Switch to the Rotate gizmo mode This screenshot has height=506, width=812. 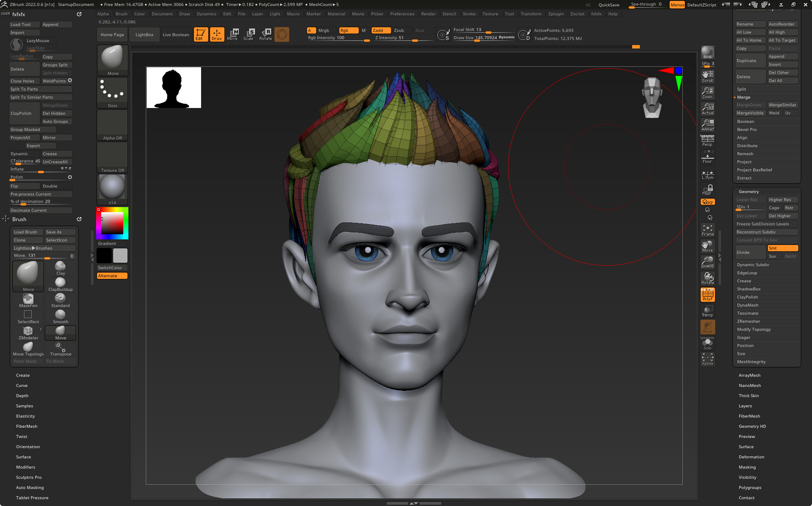click(x=266, y=34)
